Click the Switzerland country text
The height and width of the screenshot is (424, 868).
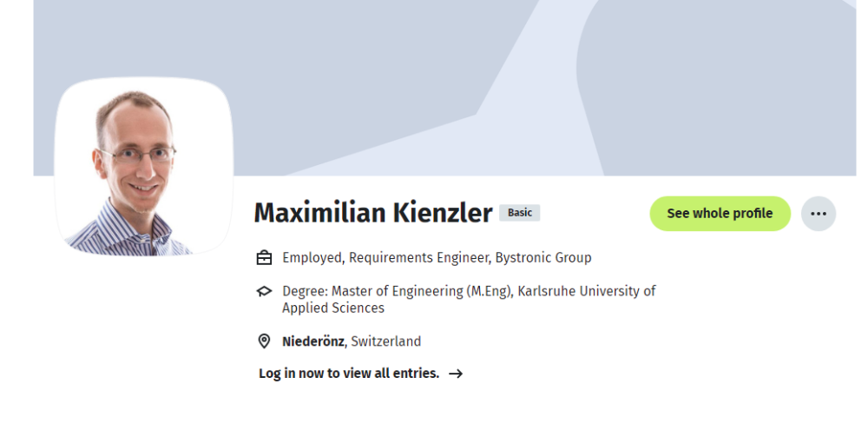pos(386,341)
